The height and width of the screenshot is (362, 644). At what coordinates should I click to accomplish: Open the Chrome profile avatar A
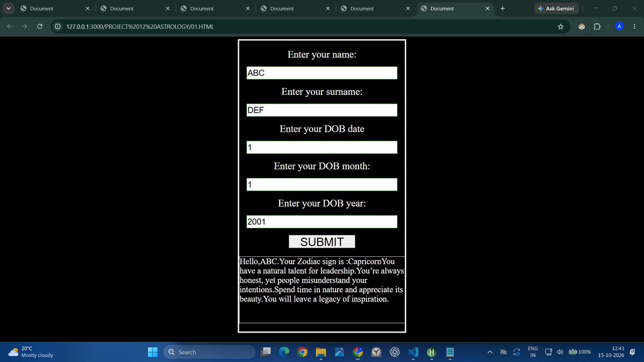coord(619,27)
